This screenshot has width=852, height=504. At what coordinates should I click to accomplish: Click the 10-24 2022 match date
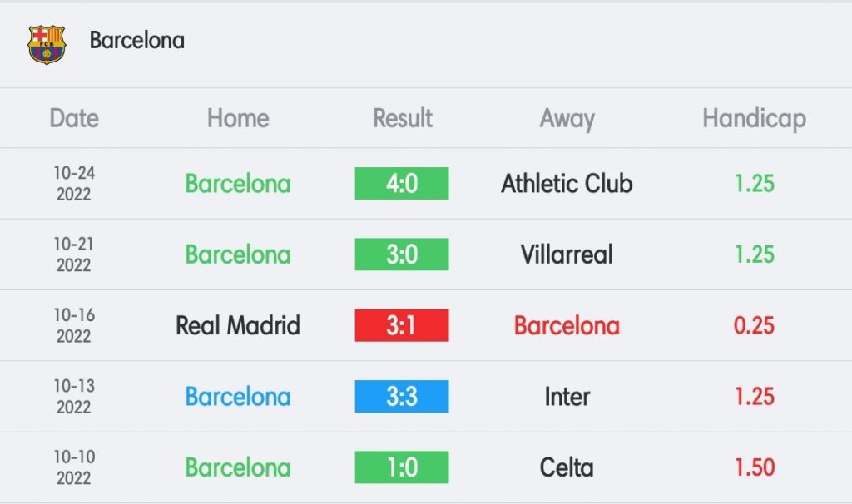74,184
